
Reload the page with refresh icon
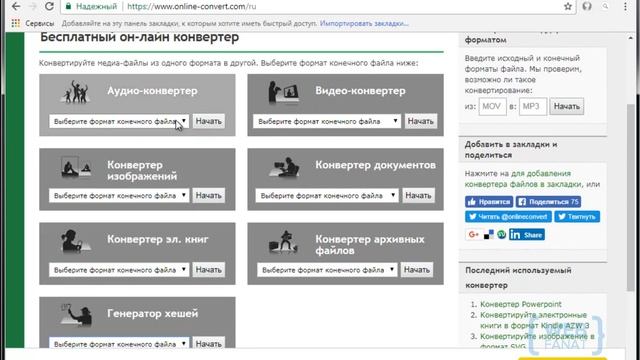point(49,7)
